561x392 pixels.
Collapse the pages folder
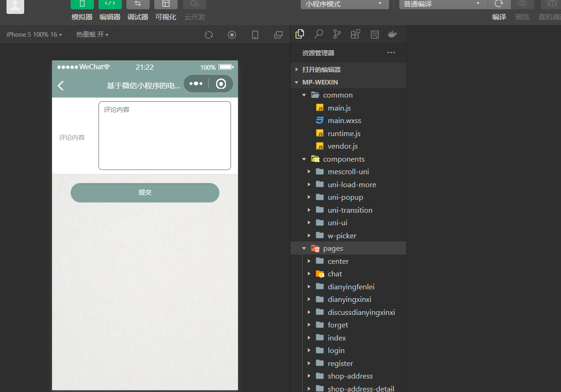[349, 248]
